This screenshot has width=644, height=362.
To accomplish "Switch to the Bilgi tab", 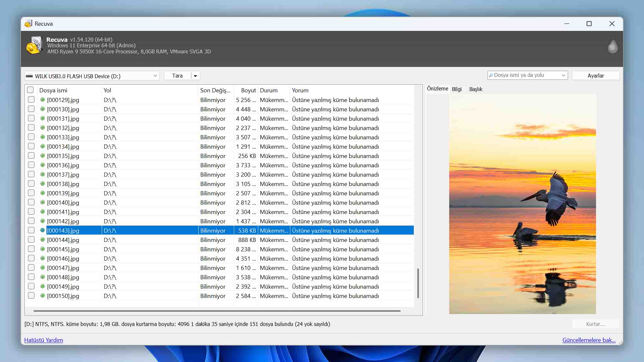I will (x=456, y=89).
